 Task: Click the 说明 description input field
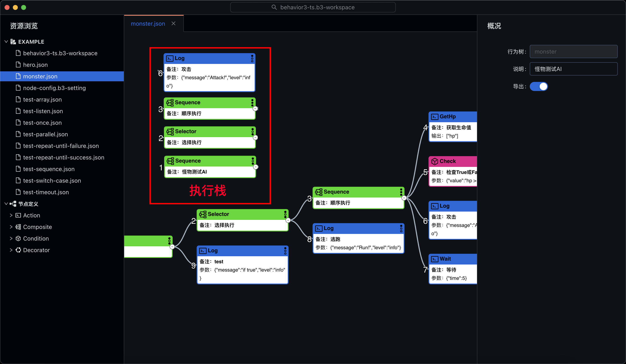tap(573, 69)
